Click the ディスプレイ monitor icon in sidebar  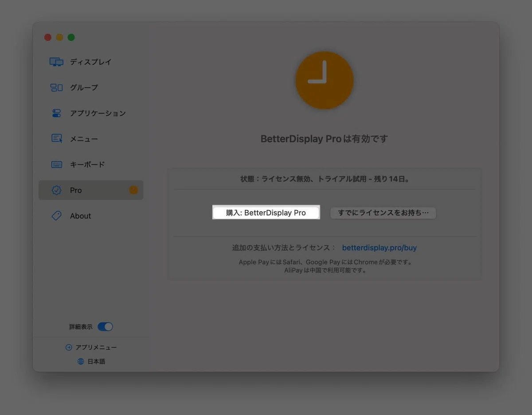(x=56, y=62)
